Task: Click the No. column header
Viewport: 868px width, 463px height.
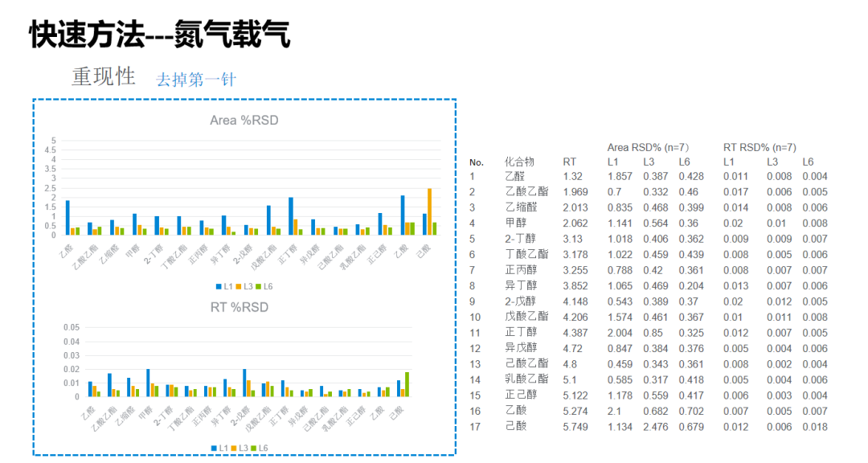Action: click(x=476, y=162)
